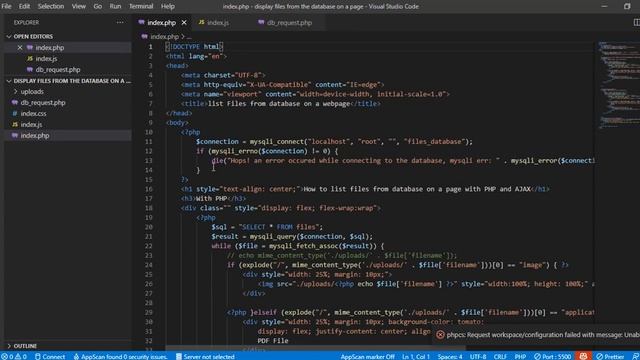
Task: Open the File menu
Action: tap(7, 6)
